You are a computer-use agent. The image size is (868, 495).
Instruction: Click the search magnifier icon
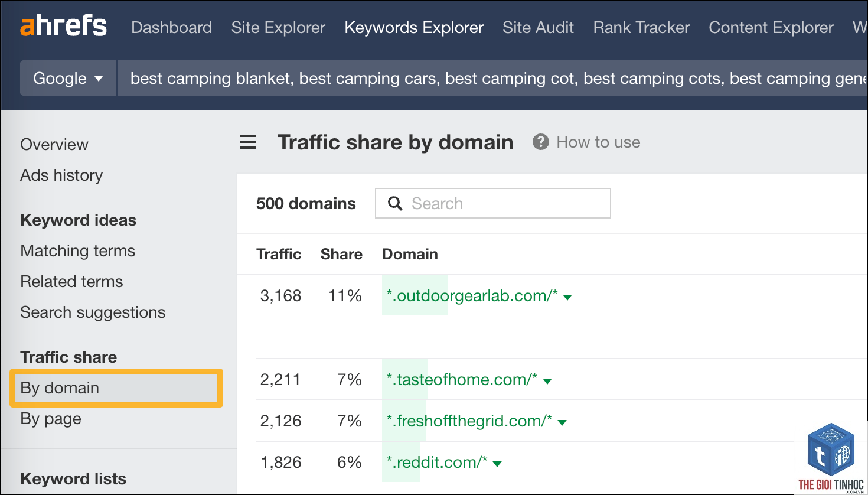coord(395,204)
